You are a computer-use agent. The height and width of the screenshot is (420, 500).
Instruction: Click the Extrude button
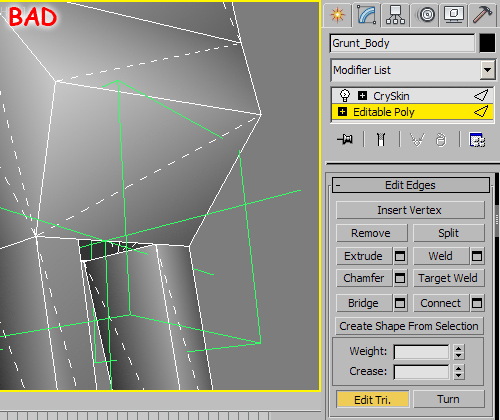364,256
